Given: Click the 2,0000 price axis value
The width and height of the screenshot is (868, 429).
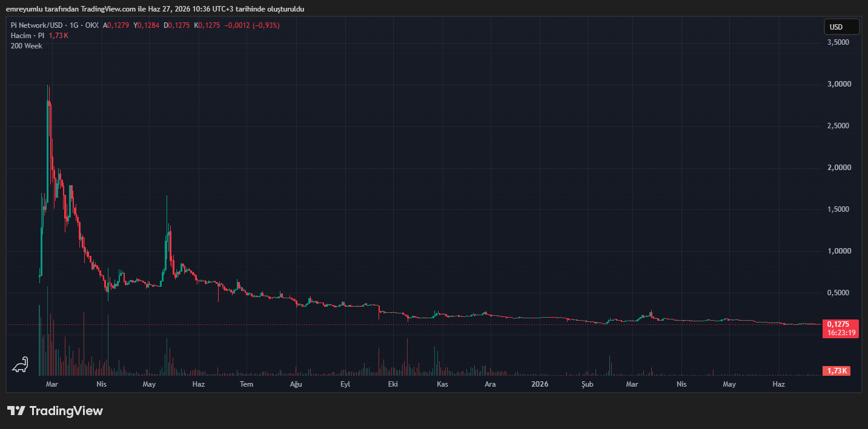Looking at the screenshot, I should [x=838, y=168].
